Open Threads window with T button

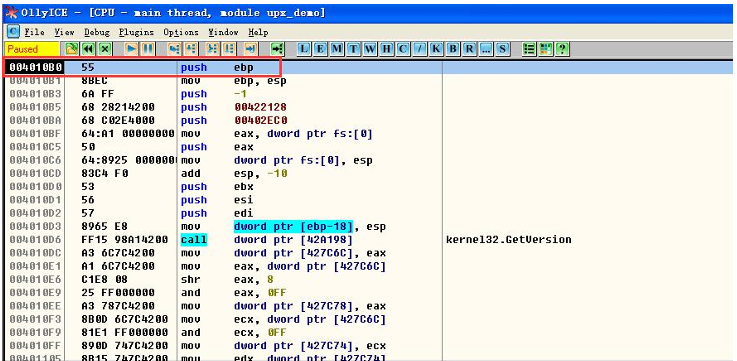coord(353,49)
